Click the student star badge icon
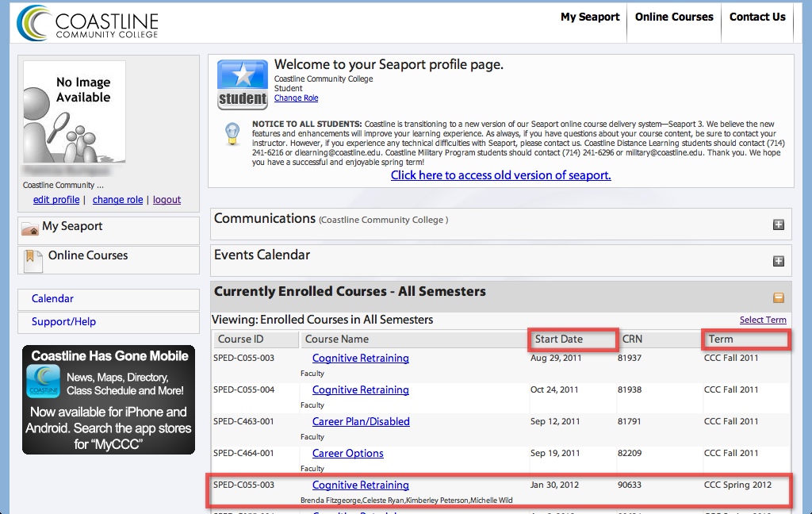Image resolution: width=812 pixels, height=514 pixels. click(243, 85)
